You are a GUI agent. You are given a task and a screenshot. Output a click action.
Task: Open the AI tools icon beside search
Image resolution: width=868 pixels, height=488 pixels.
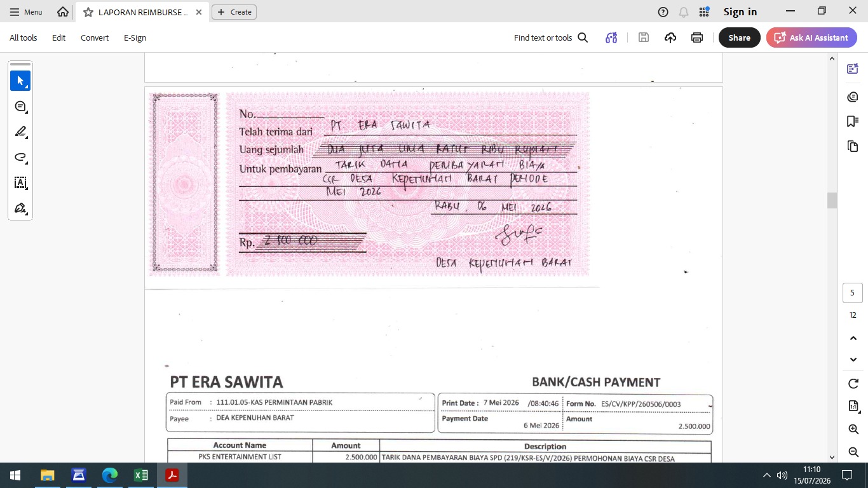click(611, 37)
